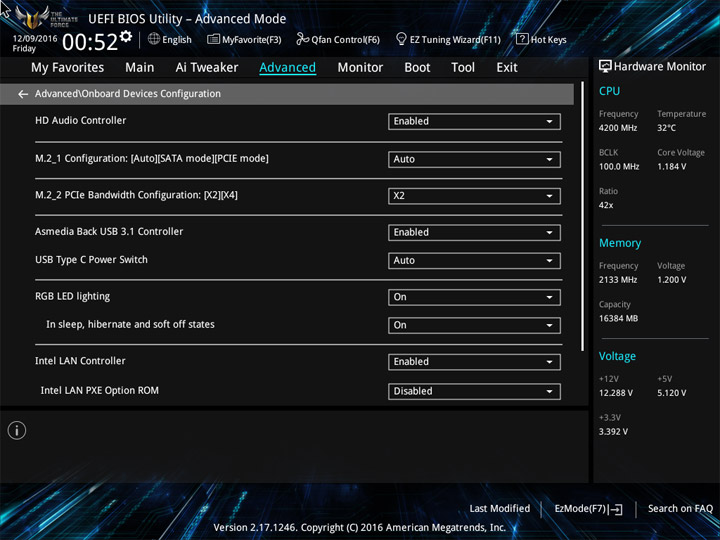Click the 16384 MB capacity value
Image resolution: width=720 pixels, height=540 pixels.
(x=618, y=319)
